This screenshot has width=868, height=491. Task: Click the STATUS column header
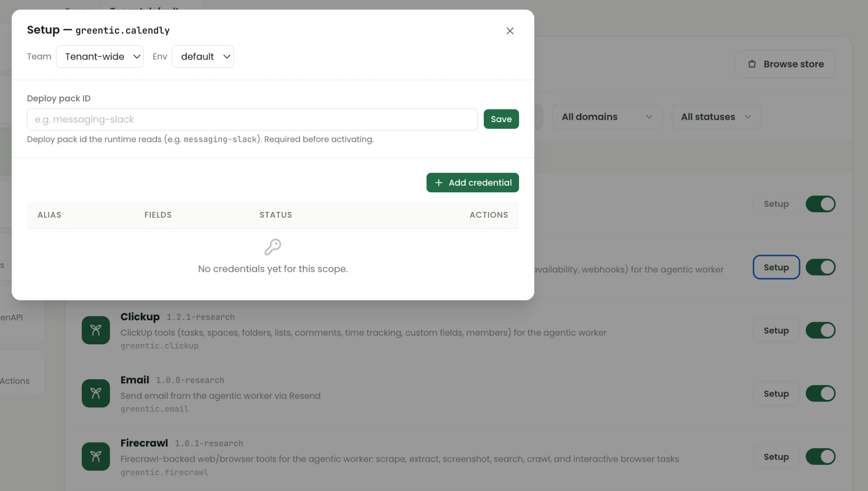tap(276, 215)
